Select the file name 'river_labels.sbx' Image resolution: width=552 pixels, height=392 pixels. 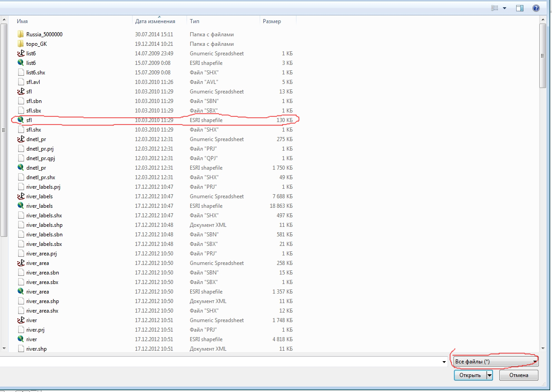click(44, 244)
